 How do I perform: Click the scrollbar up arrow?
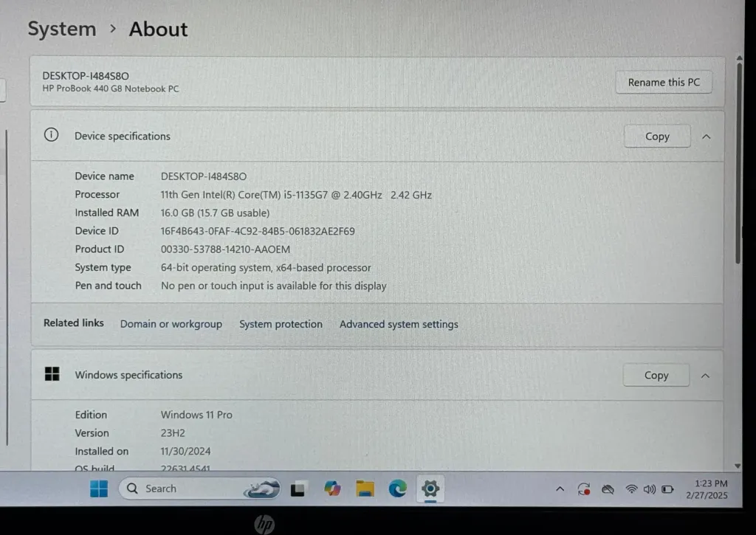coord(739,58)
